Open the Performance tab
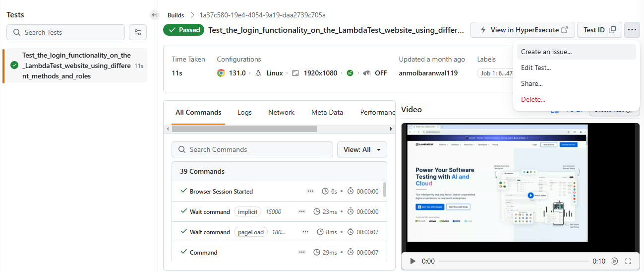 pyautogui.click(x=378, y=112)
